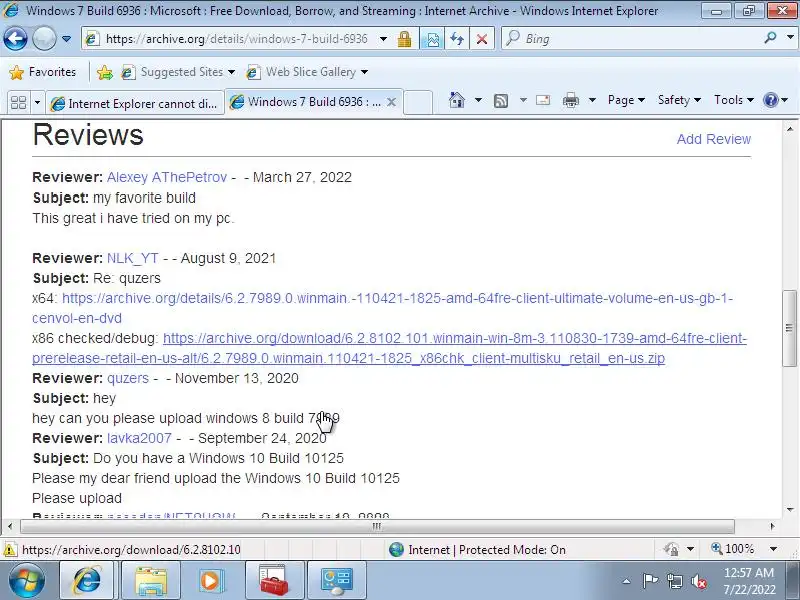Open the Safety menu
Image resolution: width=800 pixels, height=600 pixels.
tap(679, 100)
